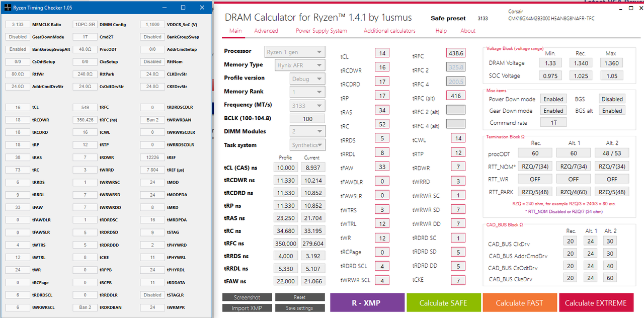Screen dimensions: 644x318
Task: Click the Power Down mode Enabled box
Action: pyautogui.click(x=553, y=99)
